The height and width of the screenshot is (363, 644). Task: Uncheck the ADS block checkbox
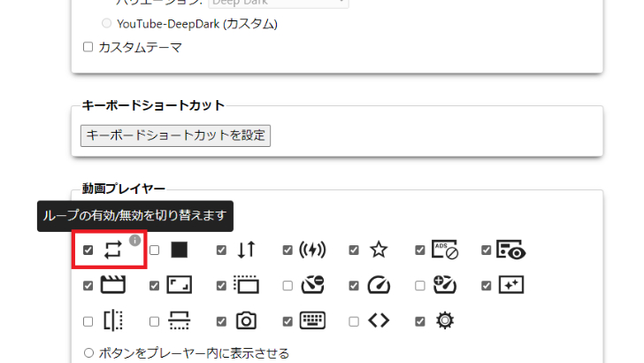click(419, 250)
